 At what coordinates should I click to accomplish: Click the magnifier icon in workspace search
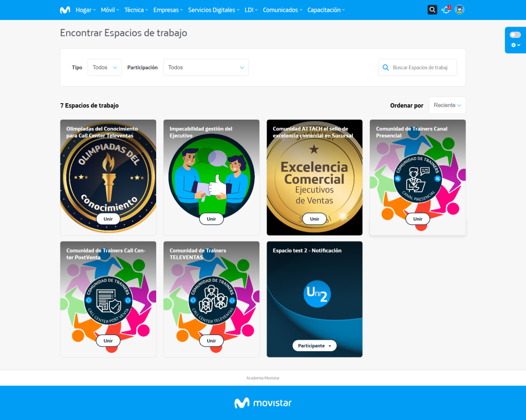point(386,67)
